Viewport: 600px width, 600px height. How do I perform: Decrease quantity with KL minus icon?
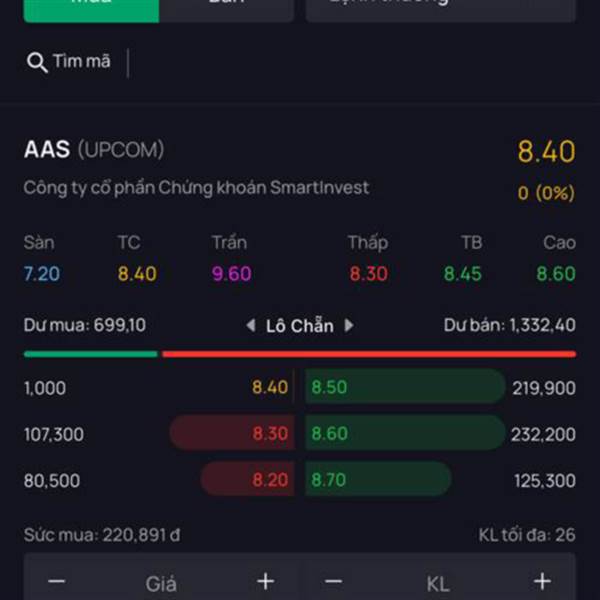click(333, 582)
